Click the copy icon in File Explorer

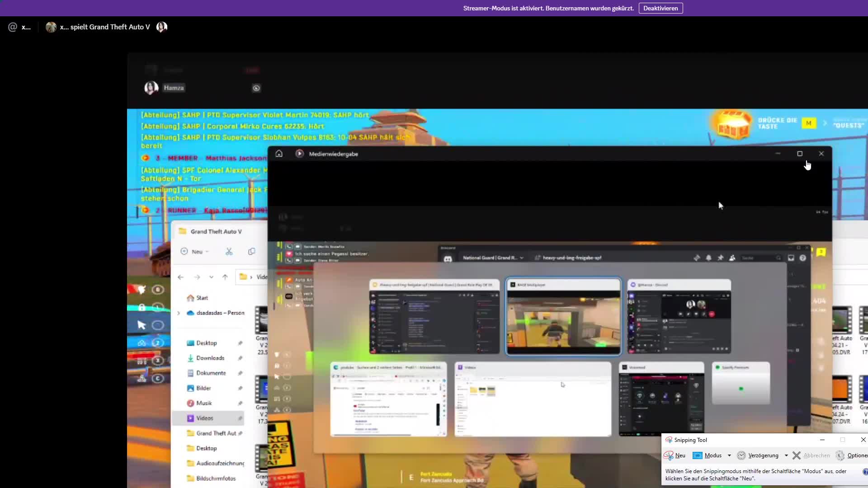click(252, 252)
